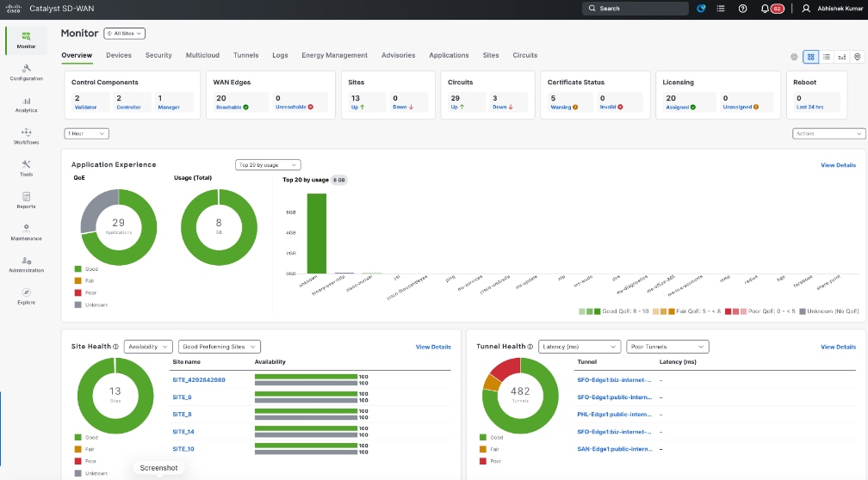Switch to the Security tab
868x480 pixels.
[x=158, y=55]
